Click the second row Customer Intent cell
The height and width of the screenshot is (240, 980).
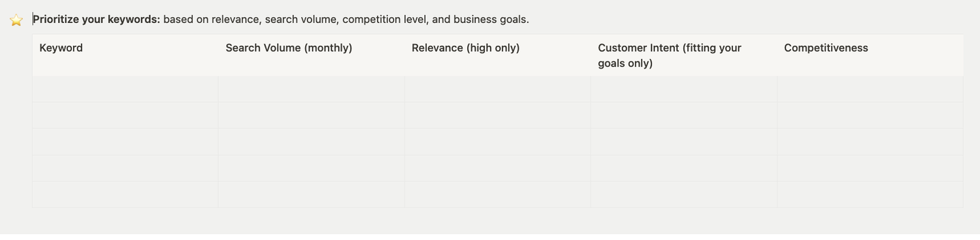pos(684,115)
